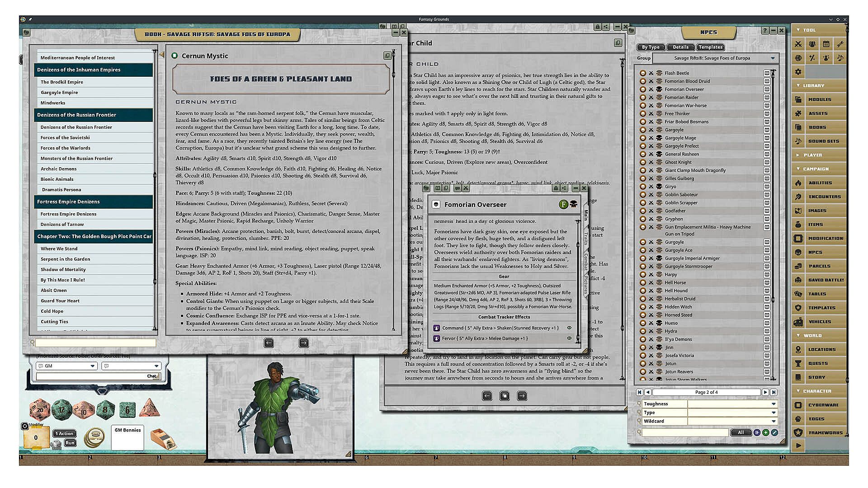Open the Images map icon
Screen dimensions: 868x488
click(x=798, y=211)
